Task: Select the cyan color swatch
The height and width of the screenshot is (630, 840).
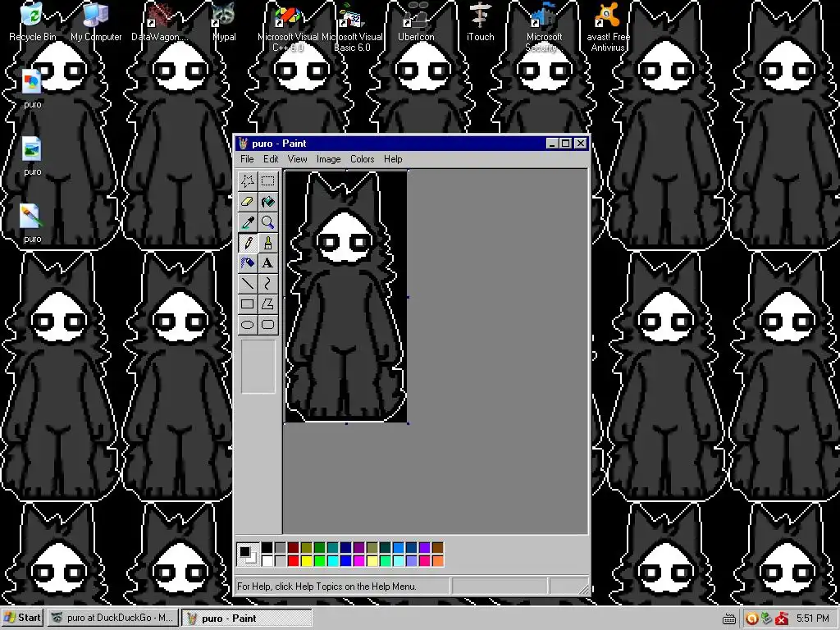Action: [333, 561]
